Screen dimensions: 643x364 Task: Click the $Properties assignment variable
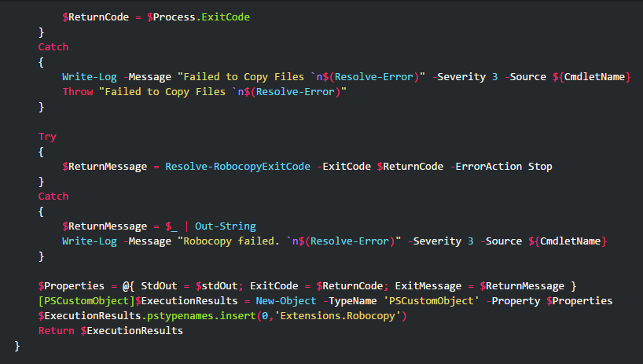(72, 286)
